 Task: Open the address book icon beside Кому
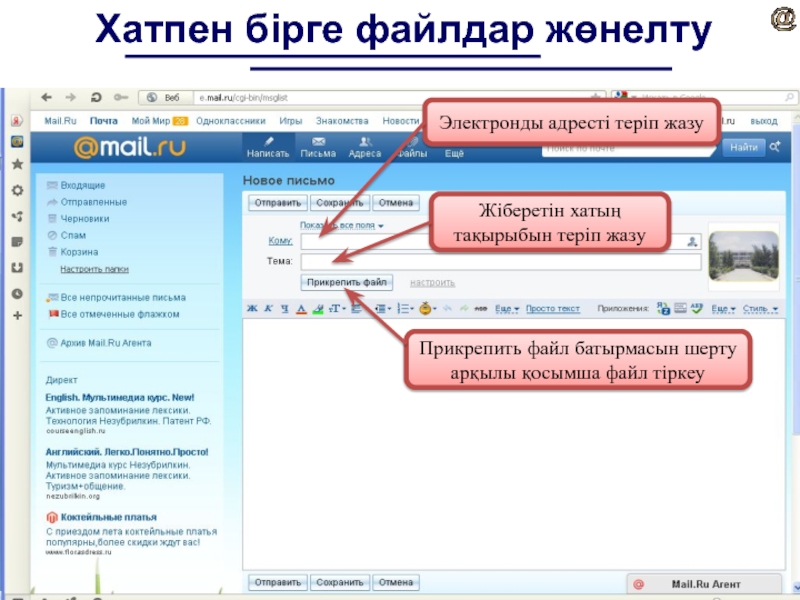693,241
